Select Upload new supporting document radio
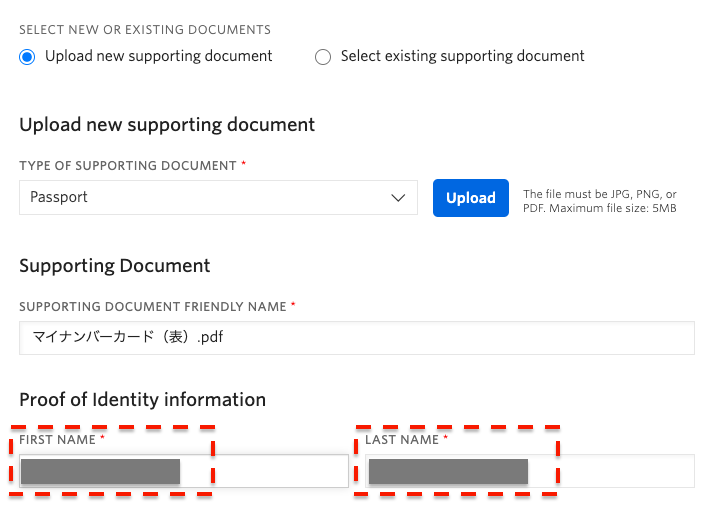The width and height of the screenshot is (702, 512). click(x=27, y=57)
